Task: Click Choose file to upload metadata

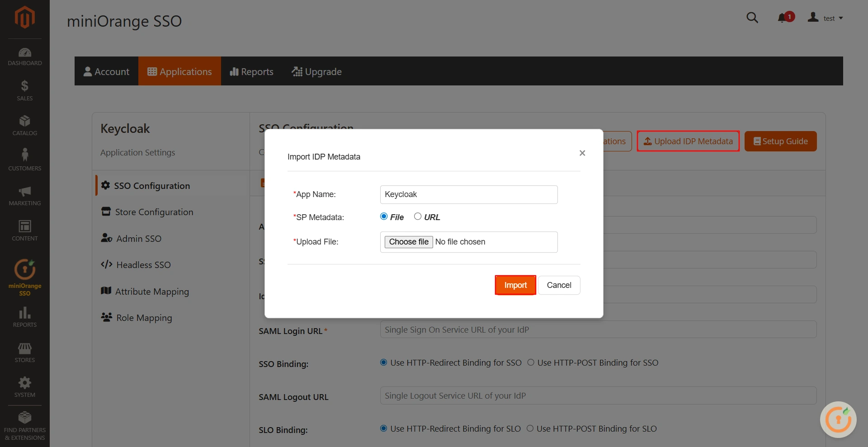Action: (x=408, y=242)
